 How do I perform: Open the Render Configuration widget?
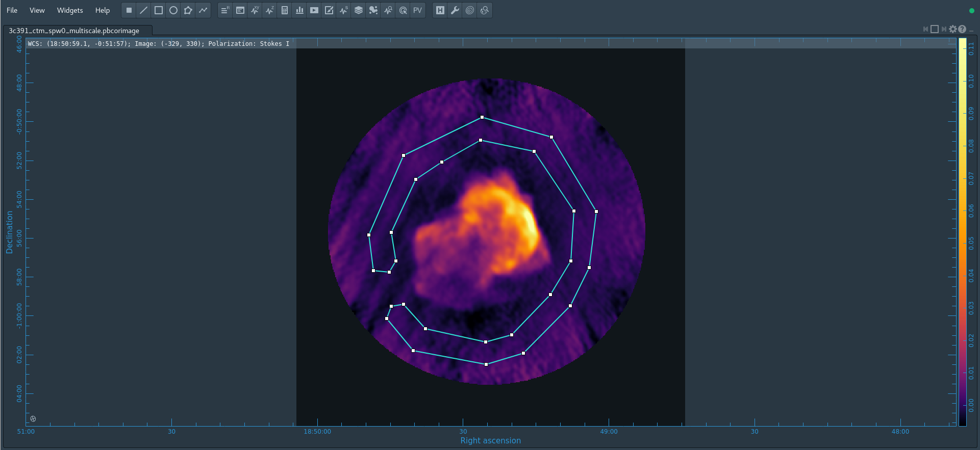point(329,10)
